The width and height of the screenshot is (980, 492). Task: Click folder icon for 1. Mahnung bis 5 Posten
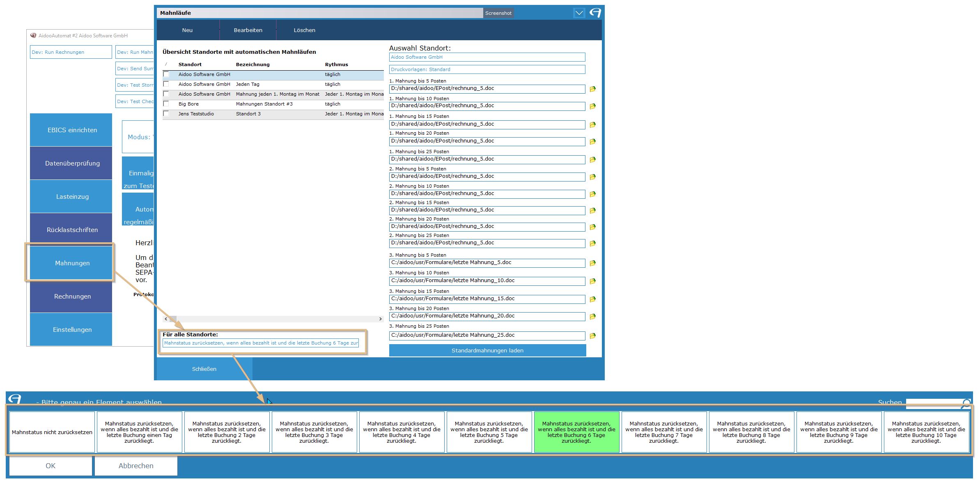592,89
